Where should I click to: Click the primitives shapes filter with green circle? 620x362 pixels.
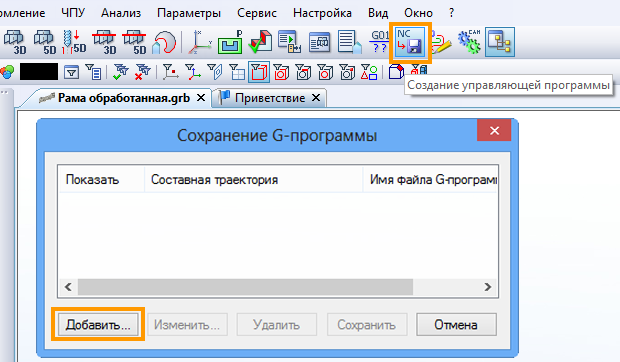pyautogui.click(x=369, y=72)
